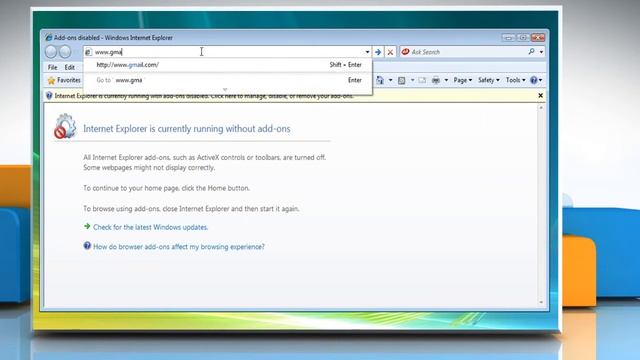
Task: Click "Internet Explorer is currently running without add-ons" heading
Action: (187, 129)
